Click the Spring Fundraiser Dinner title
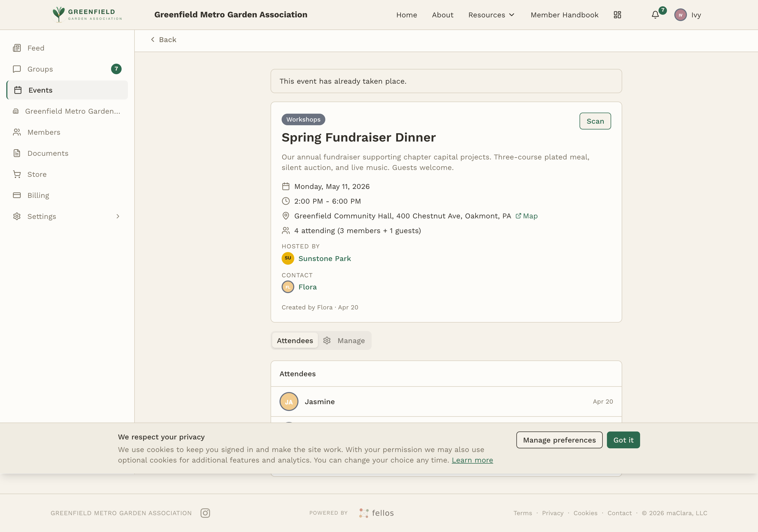Screen dimensions: 758x532 tap(358, 137)
